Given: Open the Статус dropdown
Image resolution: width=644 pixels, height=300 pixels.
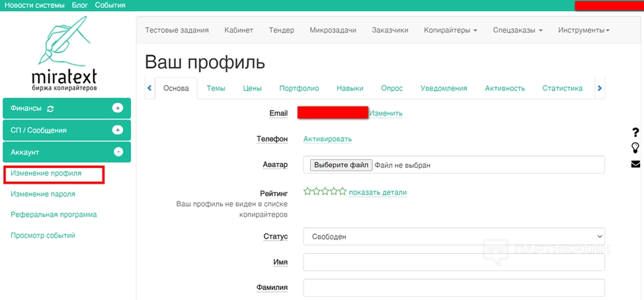Looking at the screenshot, I should point(454,237).
